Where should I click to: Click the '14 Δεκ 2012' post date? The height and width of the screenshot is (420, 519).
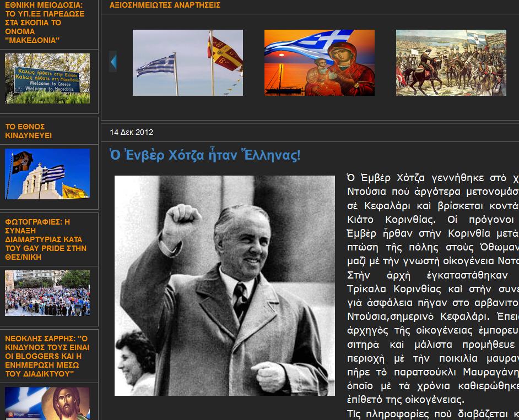pos(131,132)
